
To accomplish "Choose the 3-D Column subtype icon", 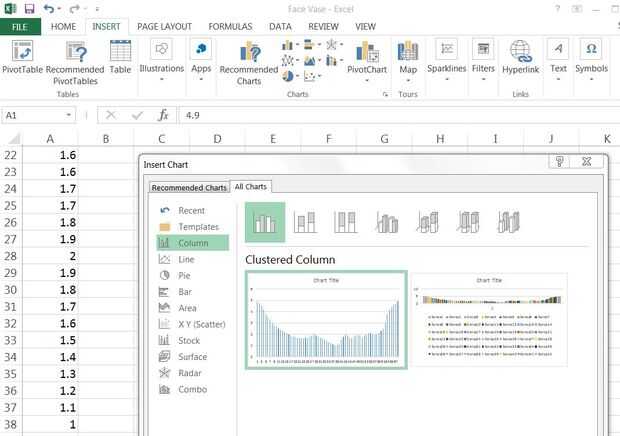I will (509, 222).
